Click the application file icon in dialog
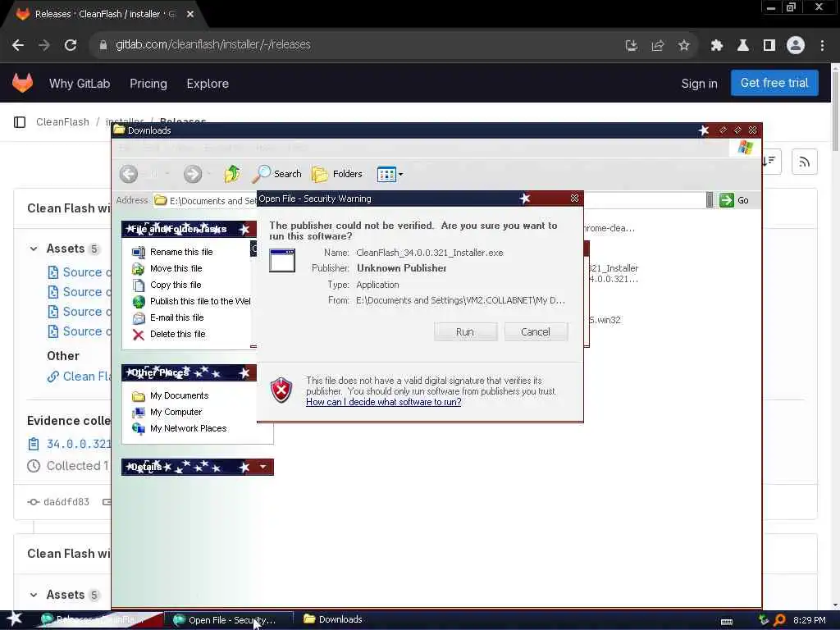Viewport: 840px width, 630px height. (282, 260)
